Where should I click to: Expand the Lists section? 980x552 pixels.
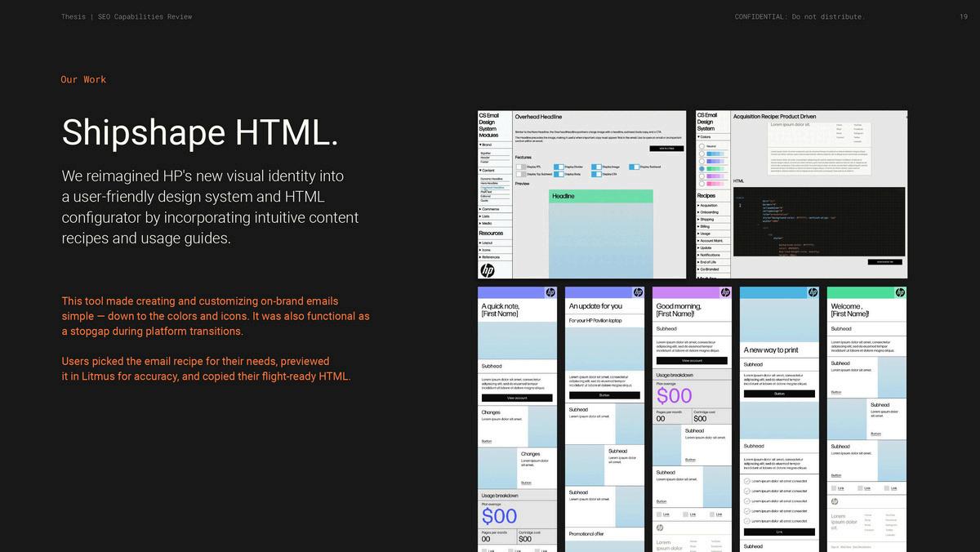click(495, 216)
